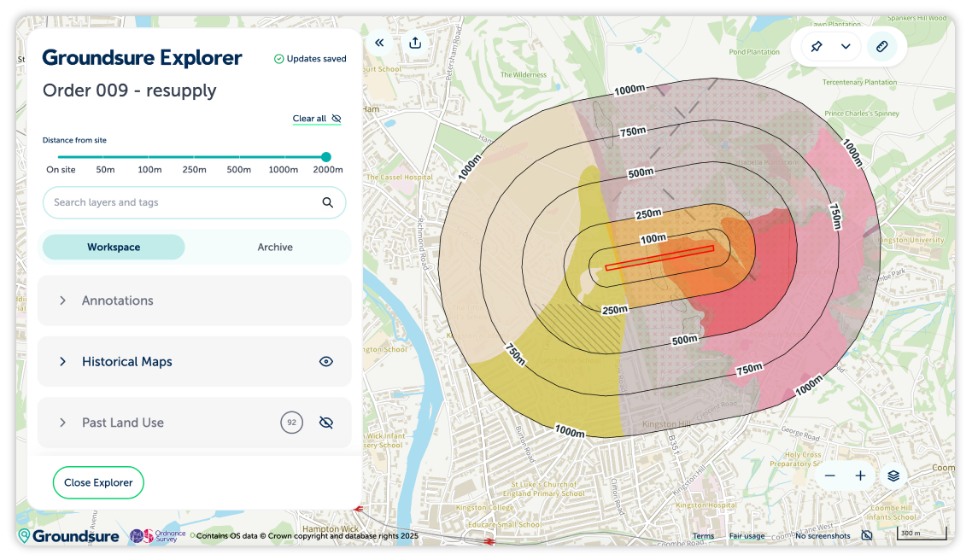Click the no screenshots icon in the footer
Image resolution: width=972 pixels, height=560 pixels.
coord(867,535)
